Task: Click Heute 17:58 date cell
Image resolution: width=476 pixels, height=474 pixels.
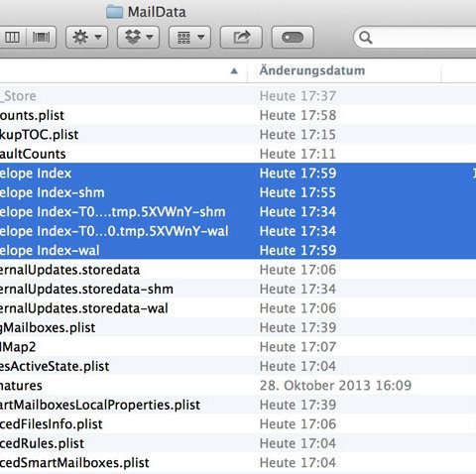Action: coord(297,115)
